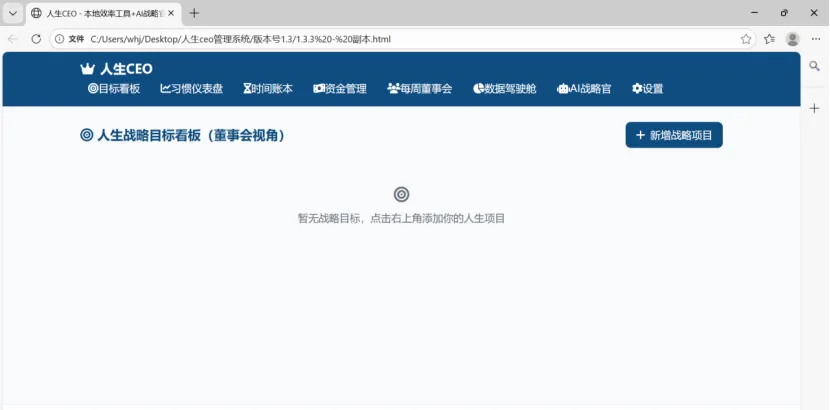Bookmark this page with the star icon
The height and width of the screenshot is (410, 830).
pos(746,39)
